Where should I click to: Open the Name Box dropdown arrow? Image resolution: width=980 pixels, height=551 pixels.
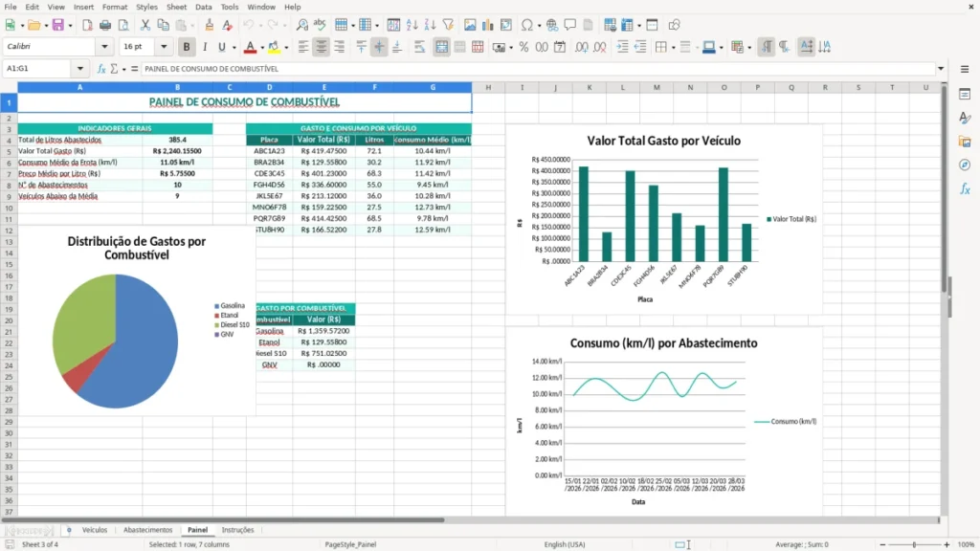80,68
